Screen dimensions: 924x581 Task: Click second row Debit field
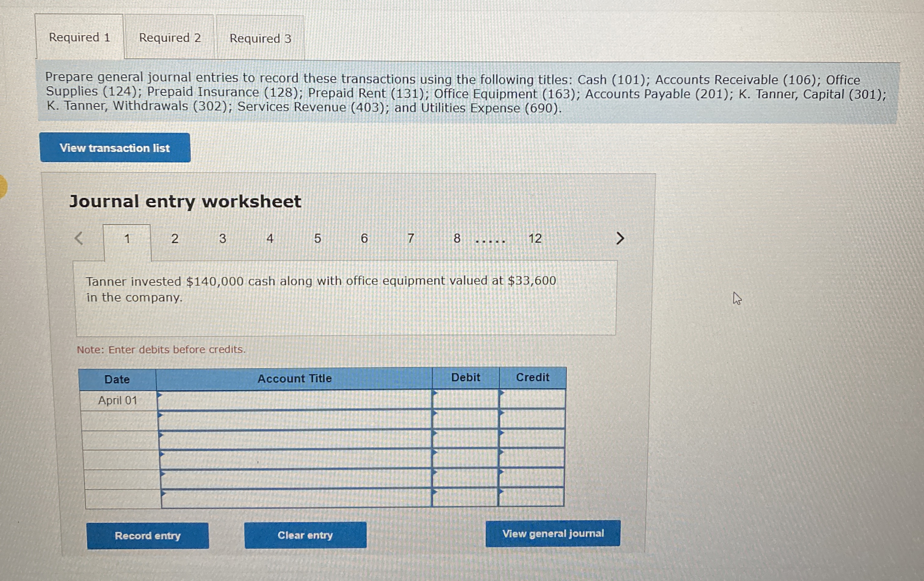pos(465,419)
